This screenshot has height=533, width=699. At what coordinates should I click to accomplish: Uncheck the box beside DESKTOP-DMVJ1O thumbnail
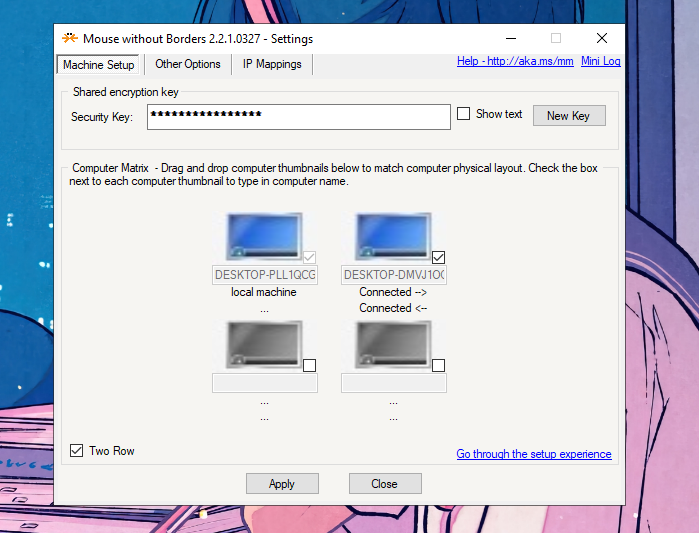tap(438, 257)
